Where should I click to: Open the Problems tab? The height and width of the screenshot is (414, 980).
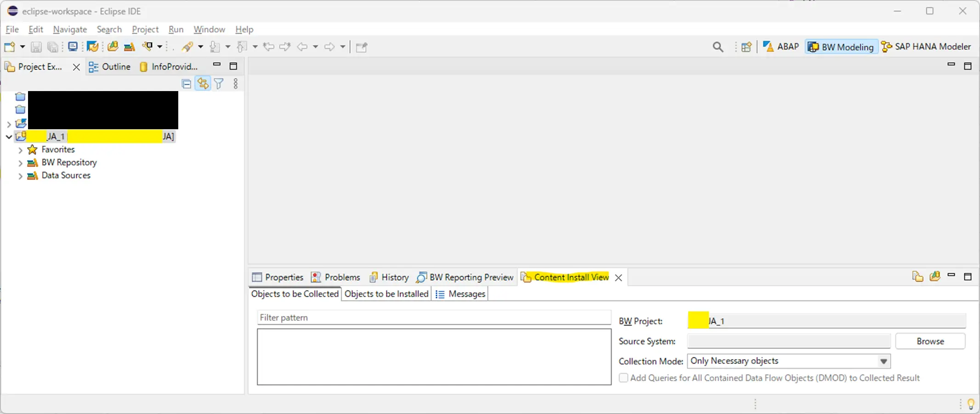coord(336,277)
